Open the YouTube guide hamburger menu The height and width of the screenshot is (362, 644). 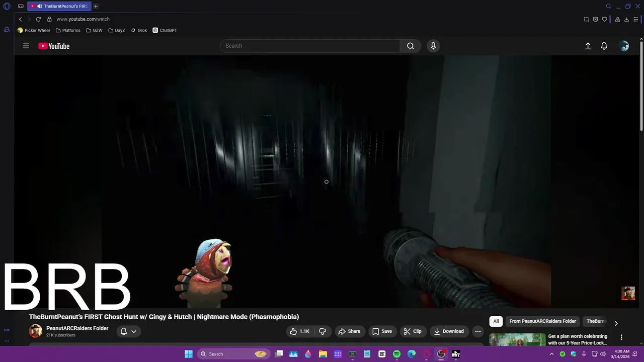26,46
